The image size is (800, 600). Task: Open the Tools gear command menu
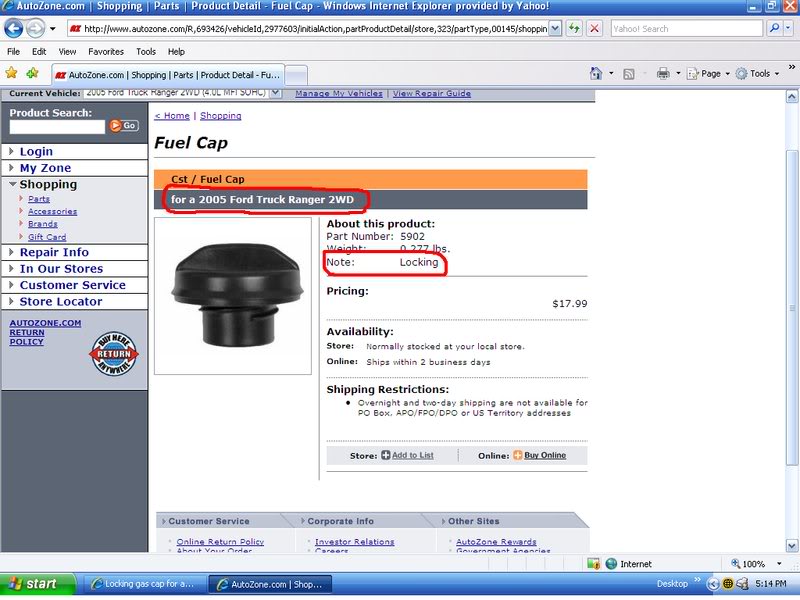[757, 74]
